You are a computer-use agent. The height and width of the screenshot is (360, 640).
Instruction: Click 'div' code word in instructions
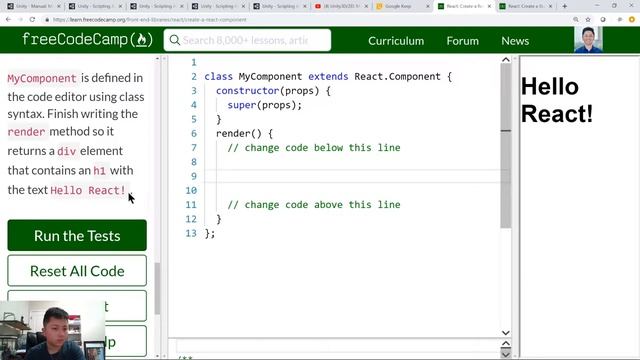tap(67, 151)
